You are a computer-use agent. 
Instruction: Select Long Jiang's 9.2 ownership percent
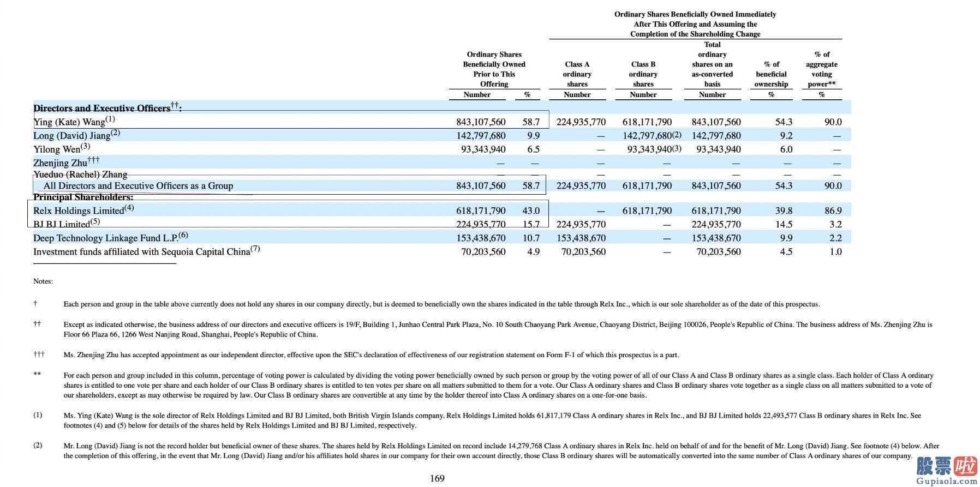pos(786,136)
